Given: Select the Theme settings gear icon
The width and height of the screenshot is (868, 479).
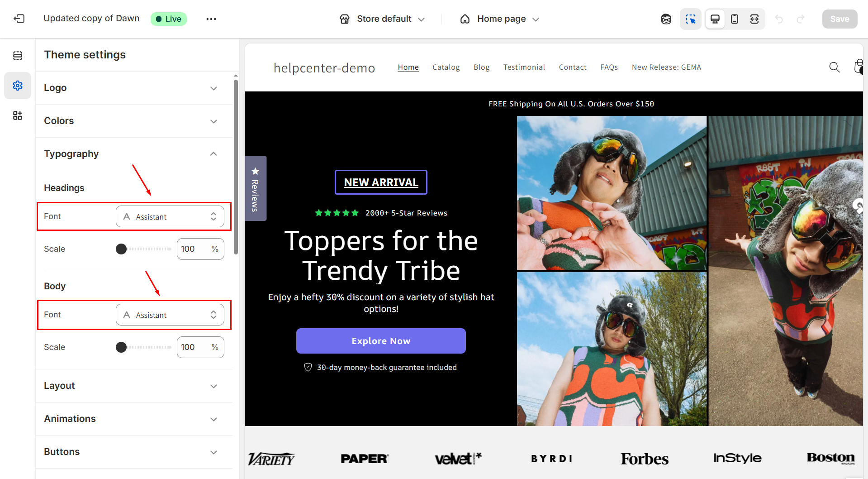Looking at the screenshot, I should (18, 86).
